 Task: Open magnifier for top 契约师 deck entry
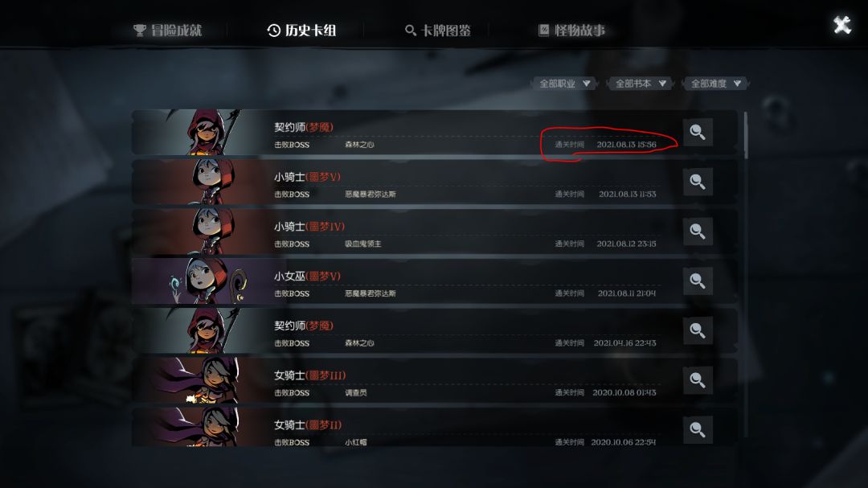point(698,133)
